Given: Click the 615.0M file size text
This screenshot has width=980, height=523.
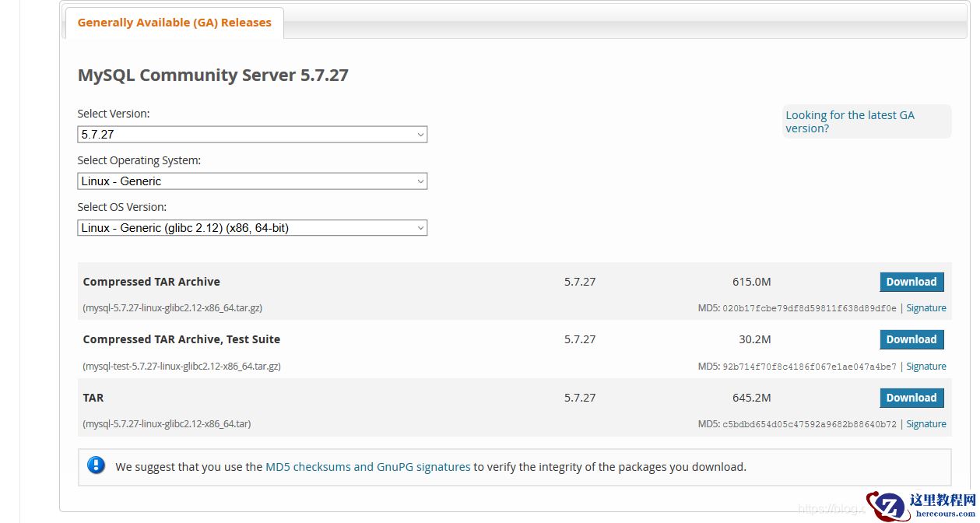Looking at the screenshot, I should click(751, 282).
